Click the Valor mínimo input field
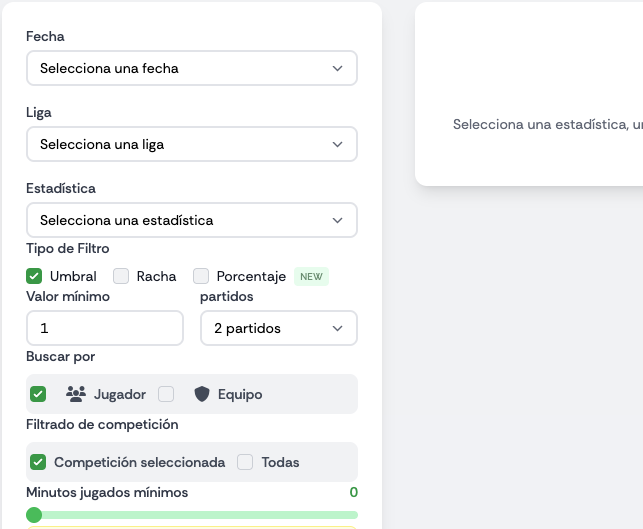Screen dimensions: 643x529 [105, 328]
